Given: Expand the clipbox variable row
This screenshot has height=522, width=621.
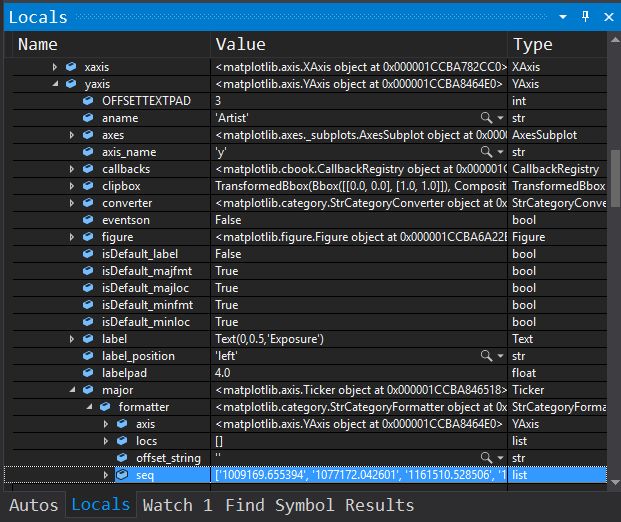Looking at the screenshot, I should click(x=72, y=186).
